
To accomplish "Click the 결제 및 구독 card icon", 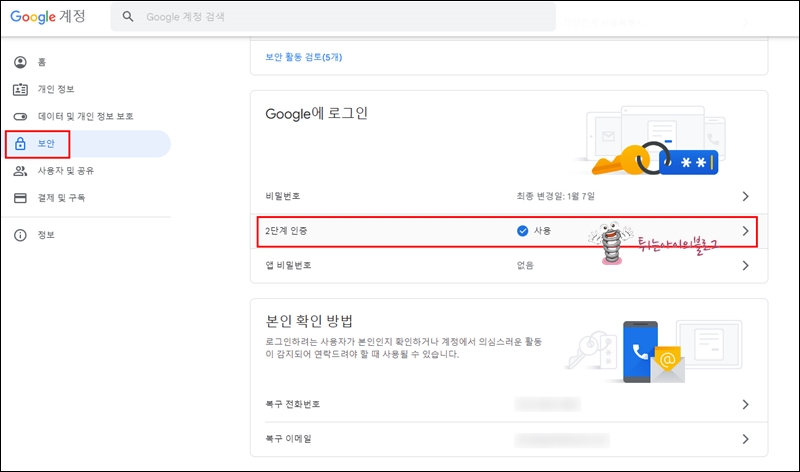I will coord(20,198).
